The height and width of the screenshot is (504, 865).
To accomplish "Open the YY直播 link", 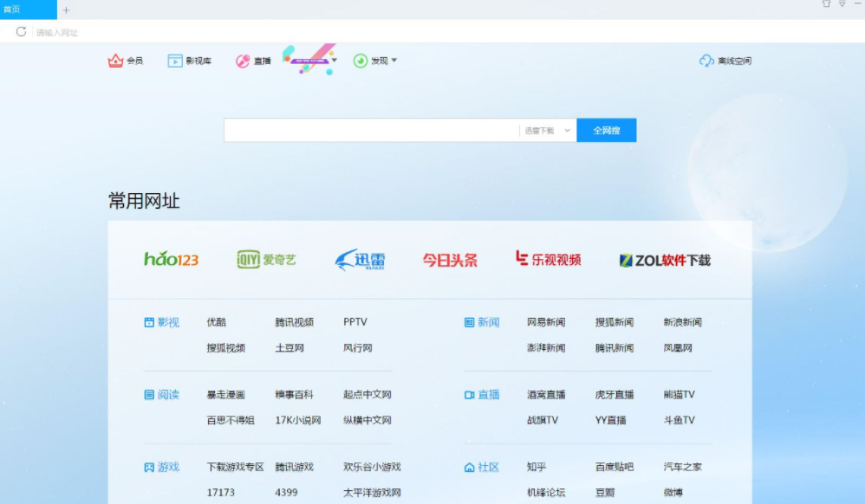I will pos(610,420).
